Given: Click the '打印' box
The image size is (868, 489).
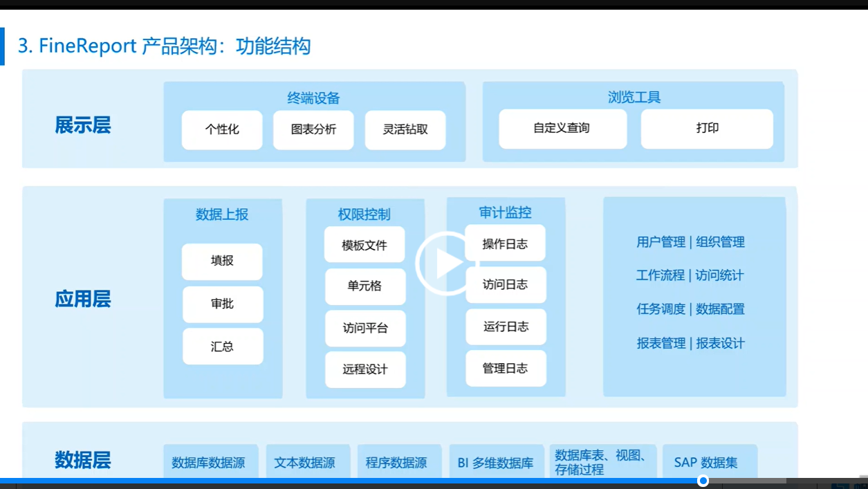Looking at the screenshot, I should [707, 129].
